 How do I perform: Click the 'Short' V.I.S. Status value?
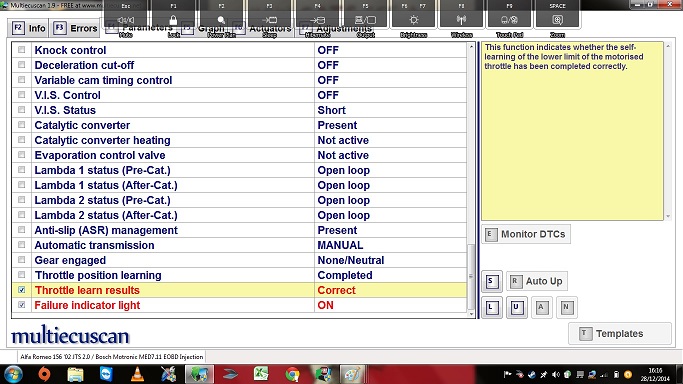pos(331,110)
